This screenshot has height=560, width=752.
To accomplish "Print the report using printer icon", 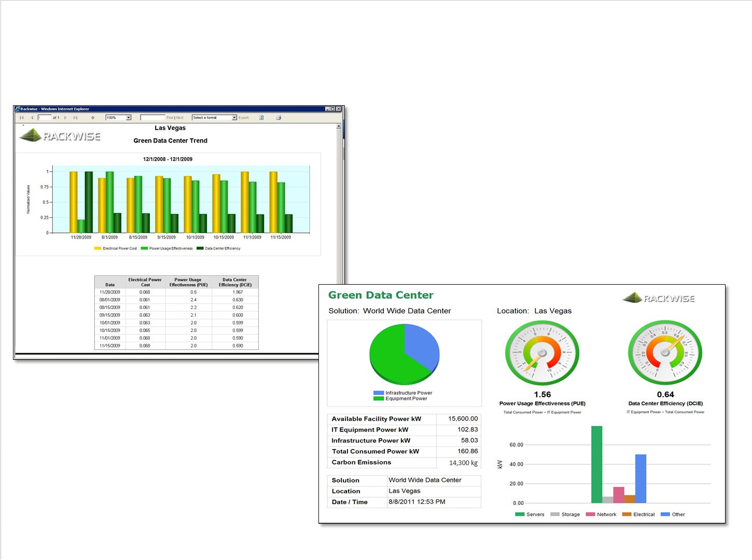I will 278,118.
